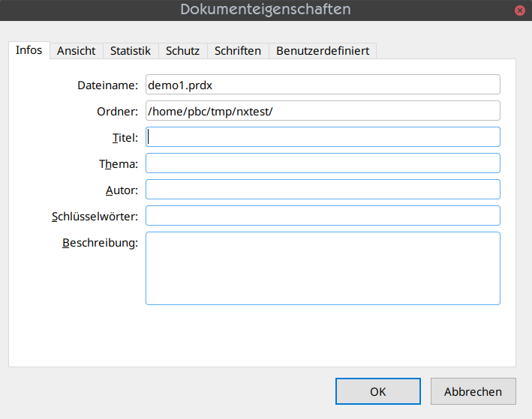Open the Schriften tab
Viewport: 532px width, 419px height.
click(238, 51)
